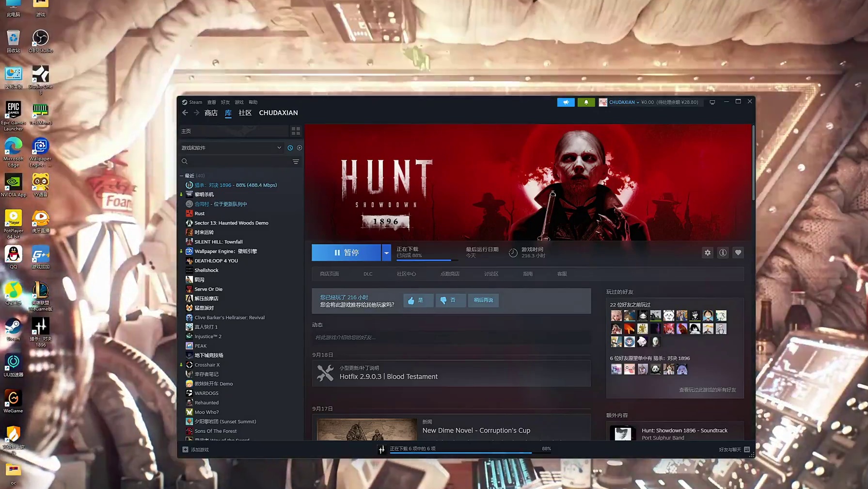Open Microsoft Edge desktop icon

point(13,153)
